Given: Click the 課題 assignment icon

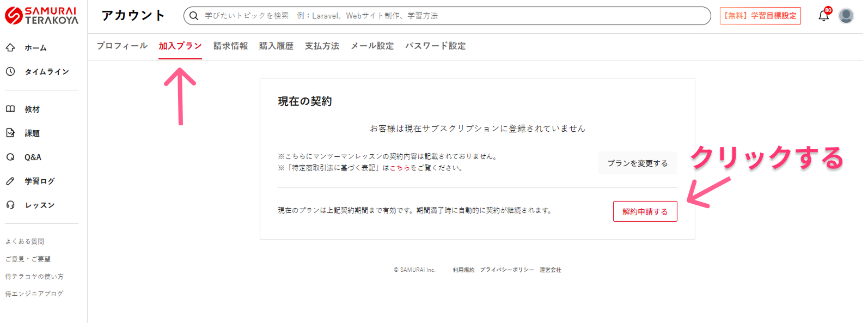Looking at the screenshot, I should click(x=10, y=133).
